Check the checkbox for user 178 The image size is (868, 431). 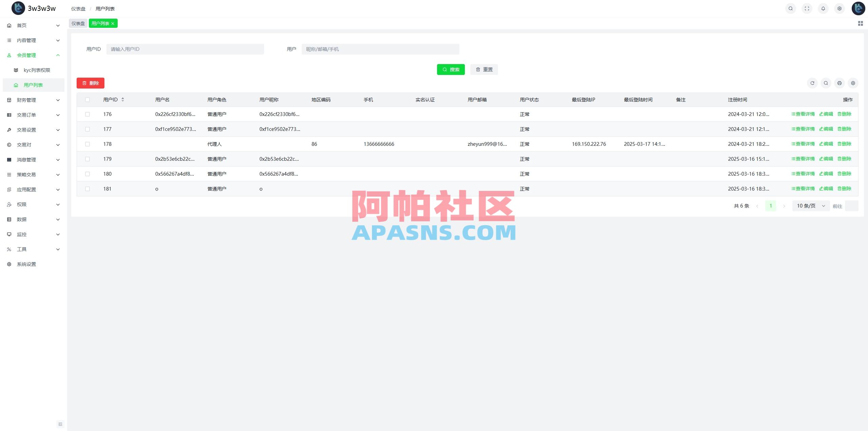[88, 144]
